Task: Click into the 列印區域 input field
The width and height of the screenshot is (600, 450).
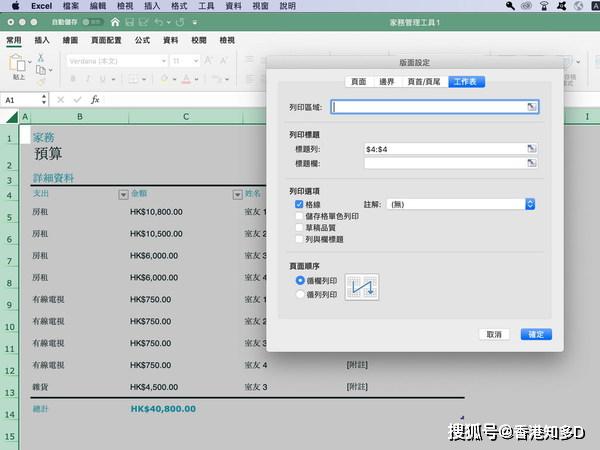Action: coord(435,107)
